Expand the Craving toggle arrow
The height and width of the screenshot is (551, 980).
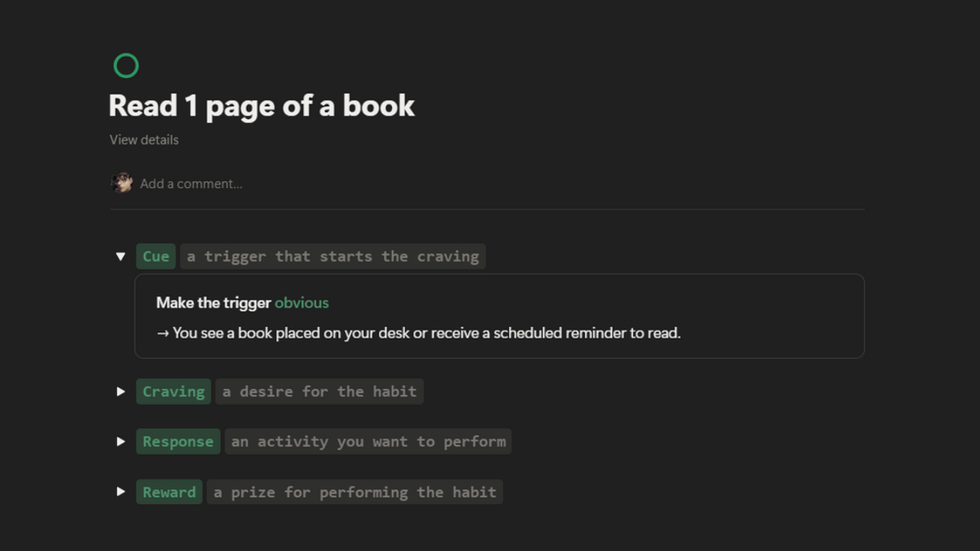tap(121, 391)
